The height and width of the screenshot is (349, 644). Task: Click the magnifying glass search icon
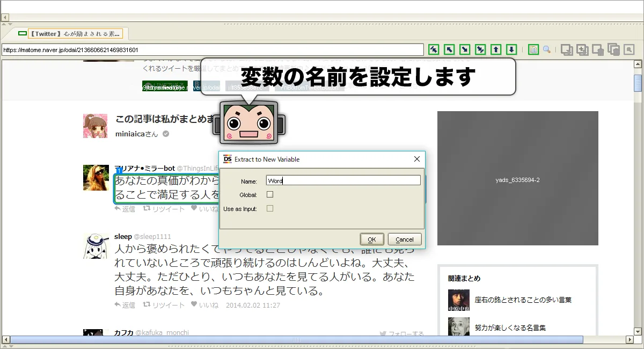point(547,49)
